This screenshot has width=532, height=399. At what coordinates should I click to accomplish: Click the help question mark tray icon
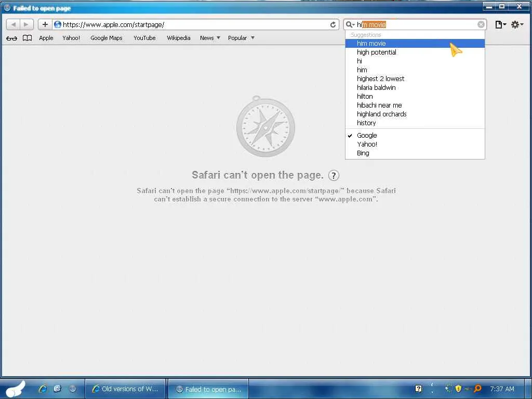[419, 389]
